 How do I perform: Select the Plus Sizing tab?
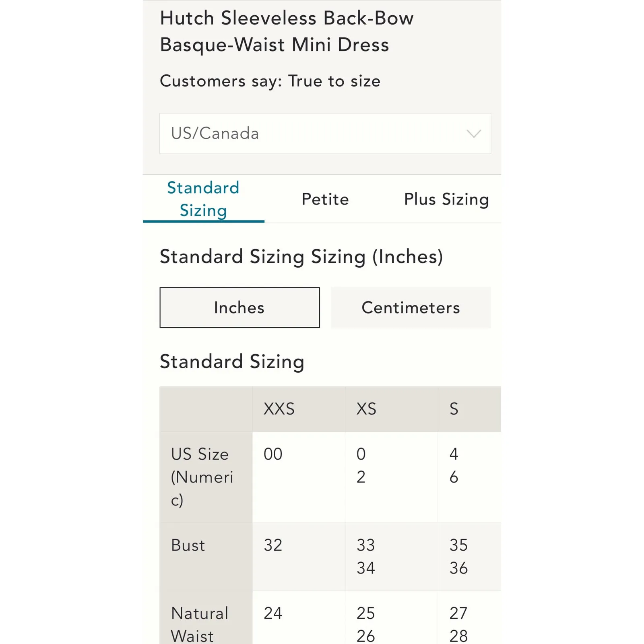(x=446, y=199)
